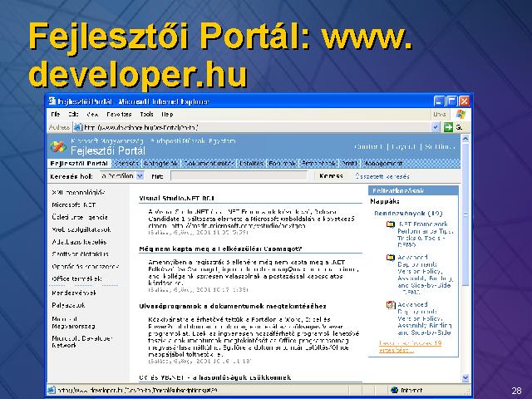
Task: Open the Összetett keresés link
Action: pyautogui.click(x=382, y=176)
